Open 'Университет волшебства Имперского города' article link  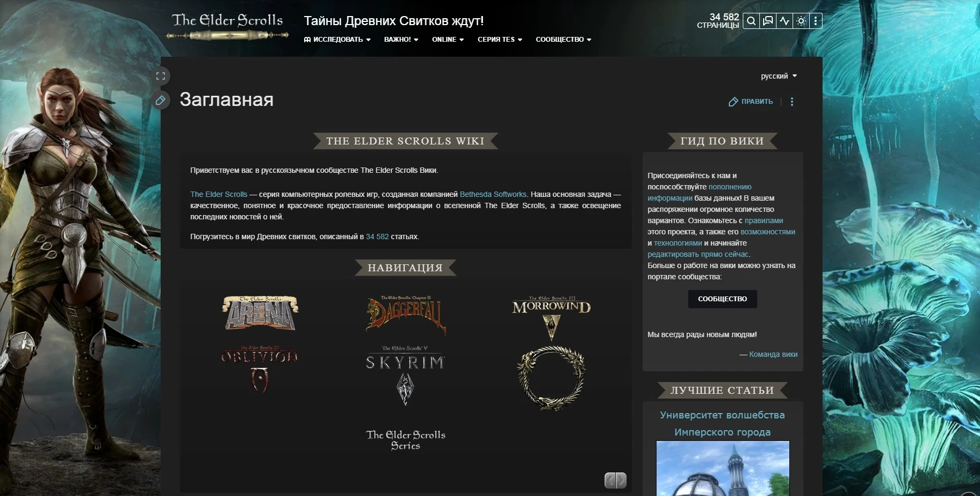pyautogui.click(x=722, y=423)
